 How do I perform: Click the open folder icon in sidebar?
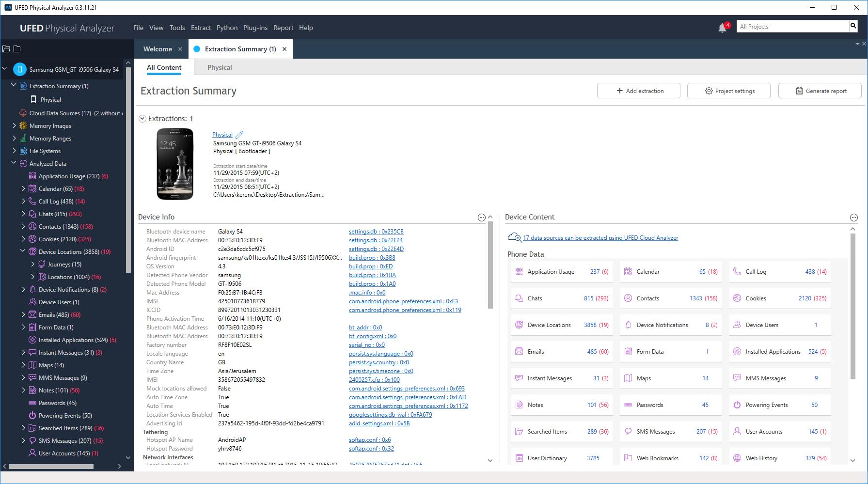[6, 49]
